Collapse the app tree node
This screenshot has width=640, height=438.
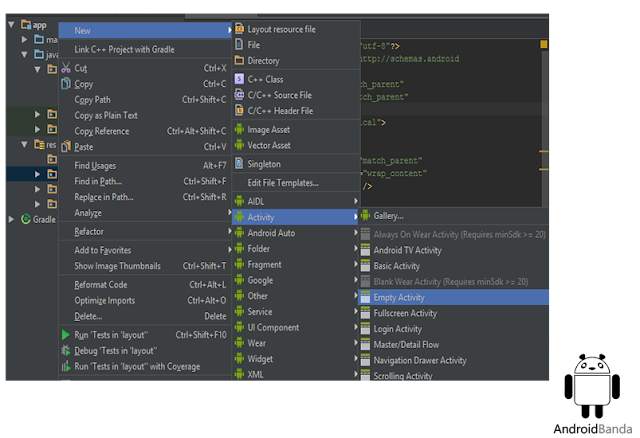(11, 24)
